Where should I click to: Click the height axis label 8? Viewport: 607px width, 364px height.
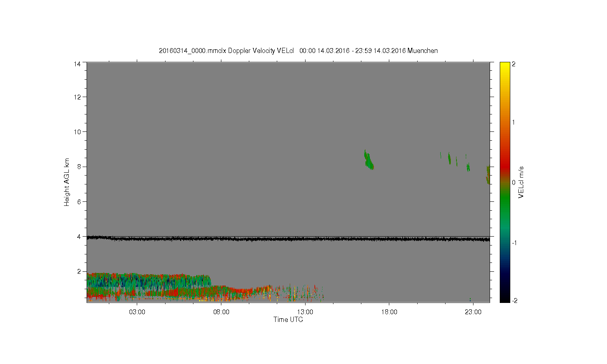[79, 167]
